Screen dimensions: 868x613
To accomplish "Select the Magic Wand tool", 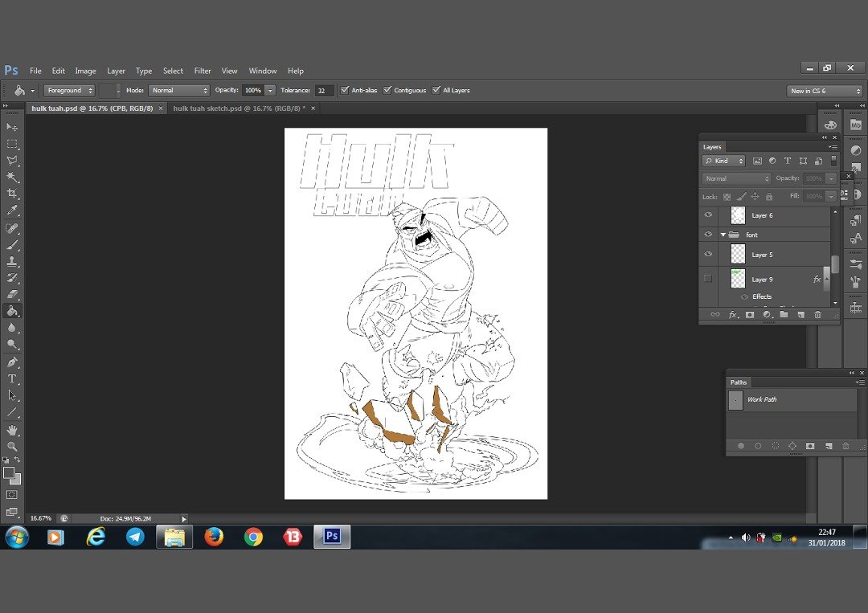I will 11,177.
